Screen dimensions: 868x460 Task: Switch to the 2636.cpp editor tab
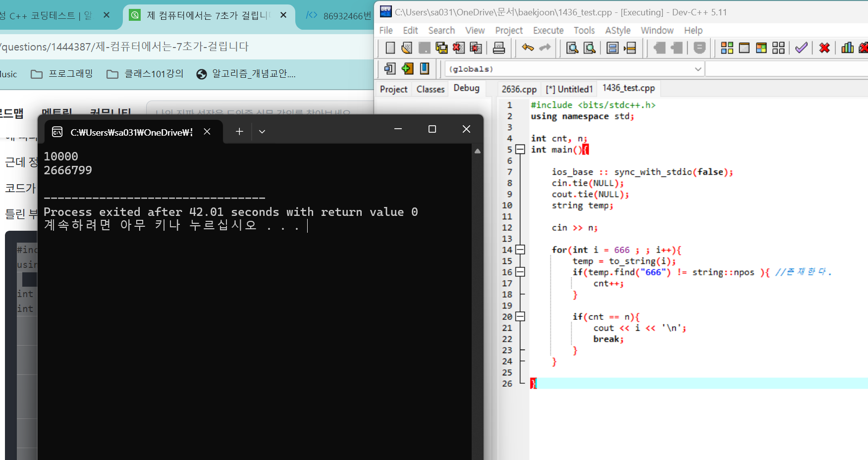(x=519, y=89)
